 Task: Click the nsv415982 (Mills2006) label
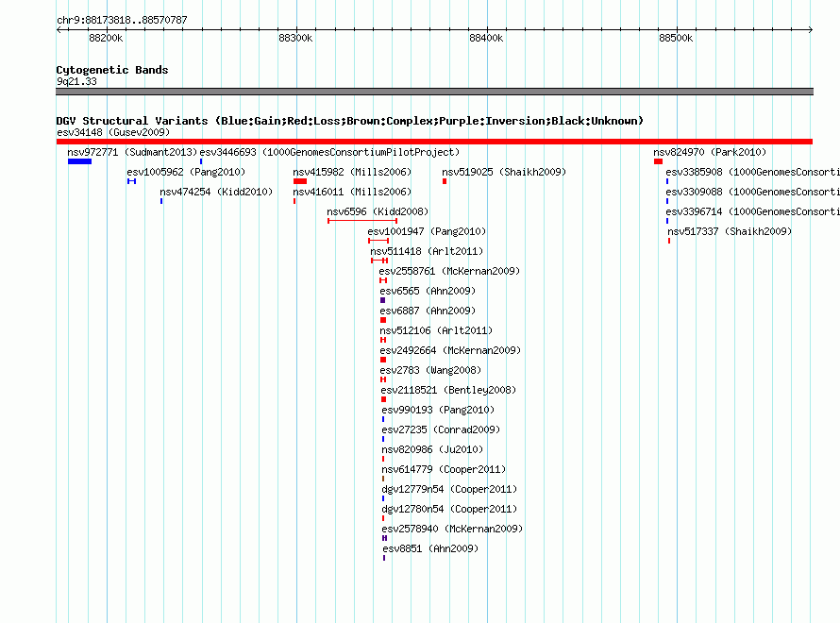pos(352,172)
